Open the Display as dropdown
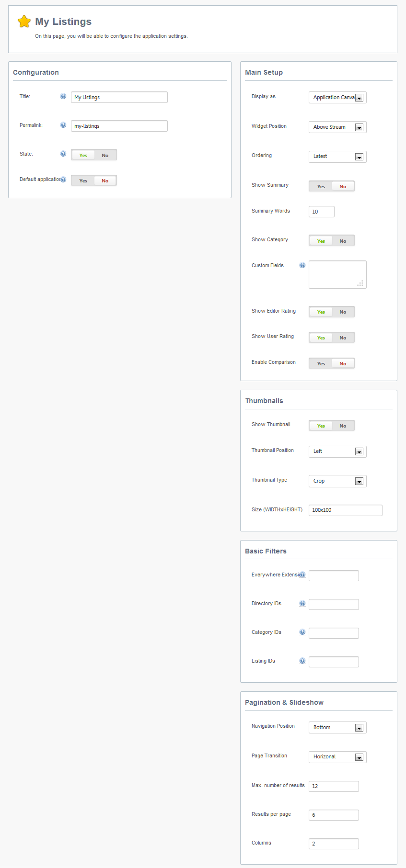This screenshot has width=406, height=868. click(337, 97)
